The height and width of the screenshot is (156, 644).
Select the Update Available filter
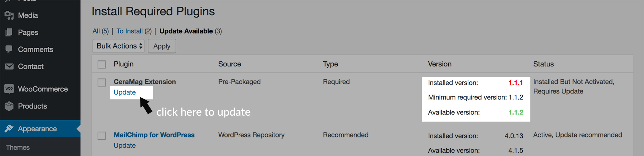(x=186, y=31)
